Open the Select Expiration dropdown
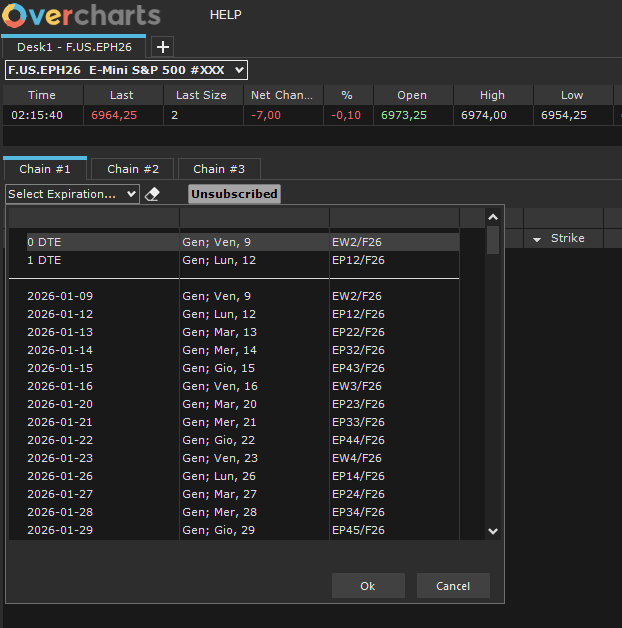Image resolution: width=622 pixels, height=628 pixels. 72,194
